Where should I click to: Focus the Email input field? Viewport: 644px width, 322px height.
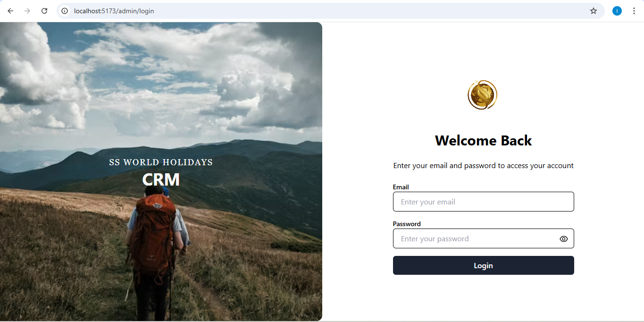pos(484,202)
